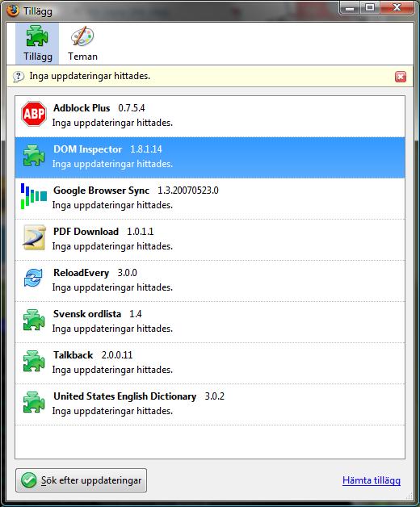
Task: Open the Hämta tillägg link
Action: click(372, 480)
